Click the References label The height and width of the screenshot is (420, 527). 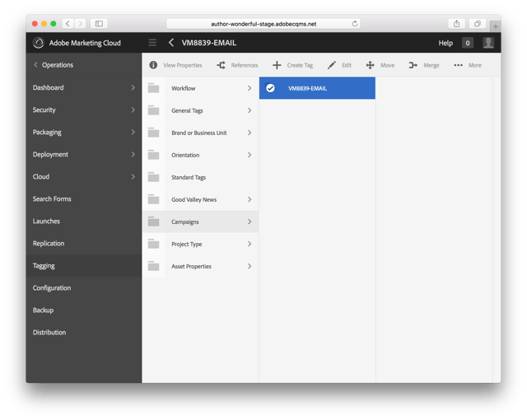pyautogui.click(x=245, y=65)
